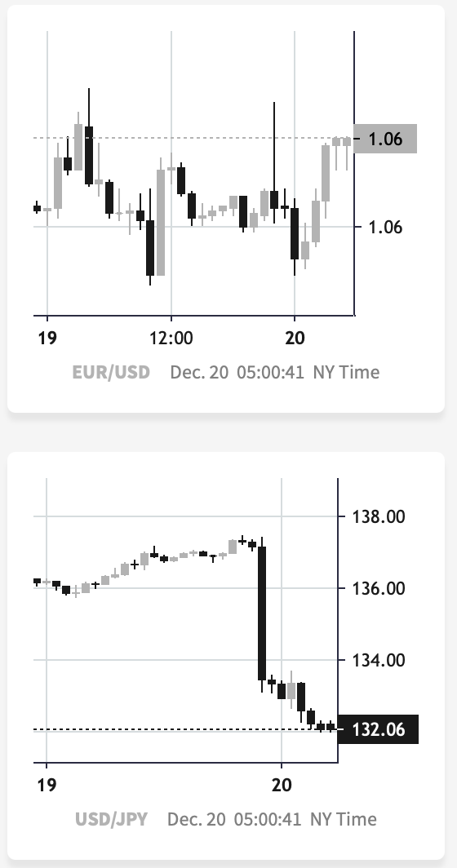Click the 20 date label under USD/JPY chart
The image size is (457, 868).
pyautogui.click(x=282, y=785)
